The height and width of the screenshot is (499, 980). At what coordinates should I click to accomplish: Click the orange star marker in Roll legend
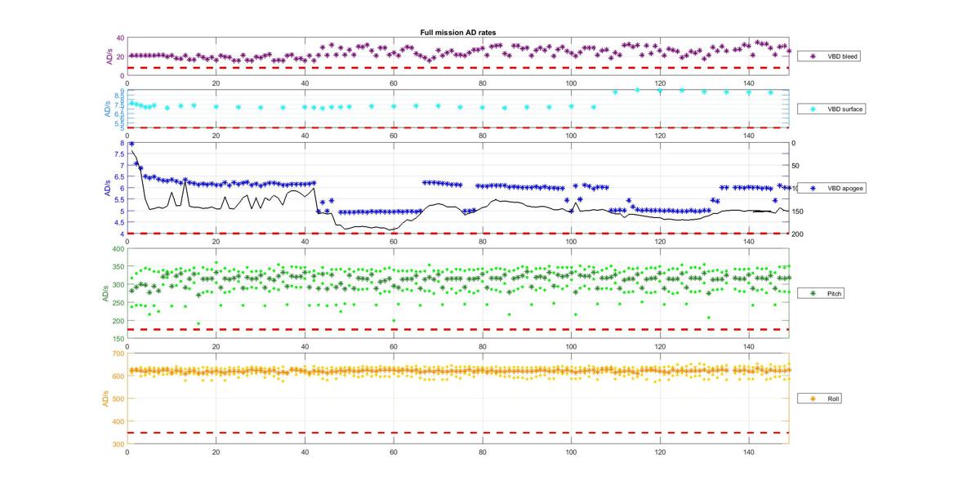pyautogui.click(x=813, y=399)
